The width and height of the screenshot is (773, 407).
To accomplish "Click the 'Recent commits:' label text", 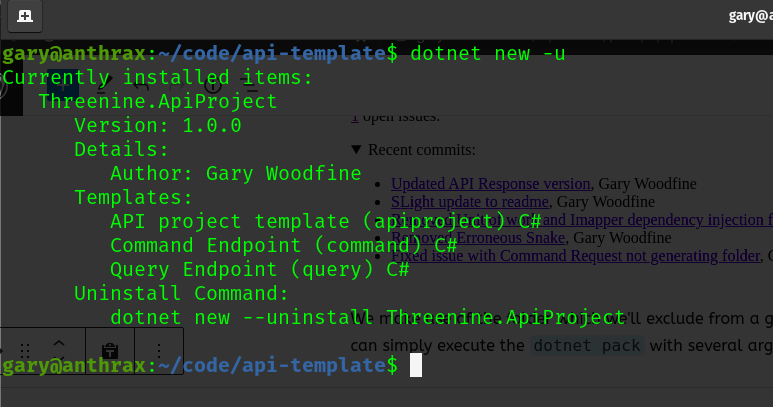I will [x=422, y=150].
